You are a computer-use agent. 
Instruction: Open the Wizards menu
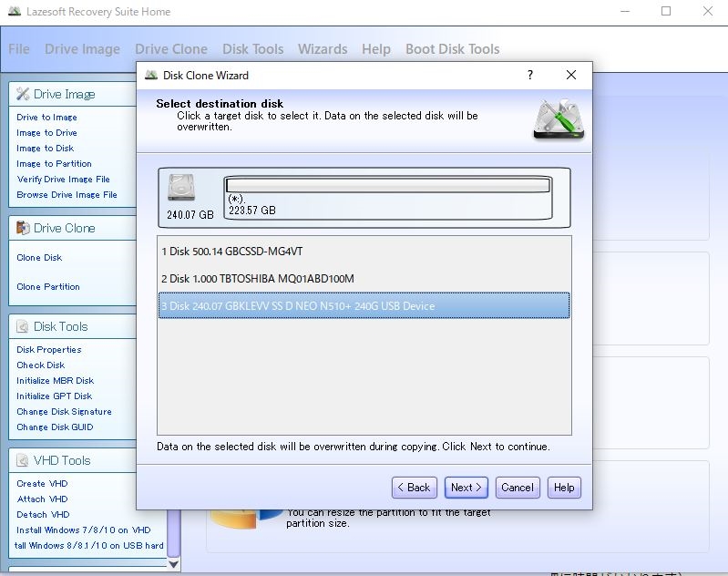[x=323, y=49]
